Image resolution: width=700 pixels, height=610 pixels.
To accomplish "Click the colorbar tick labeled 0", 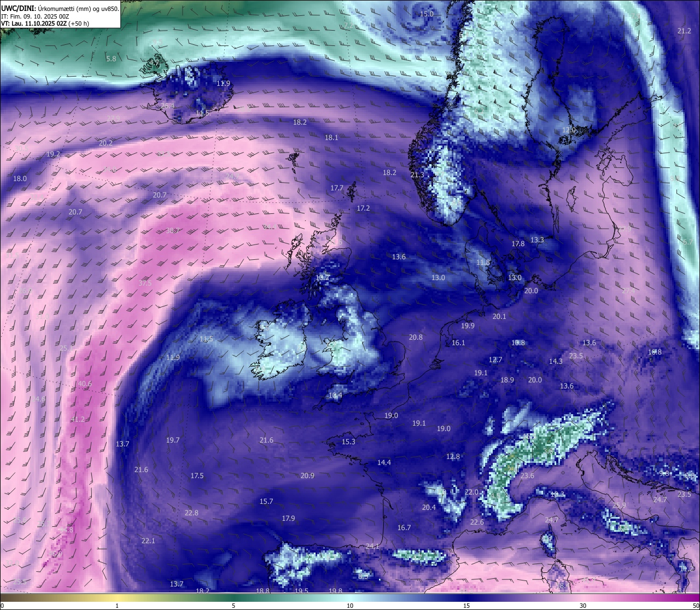I will tap(2, 606).
